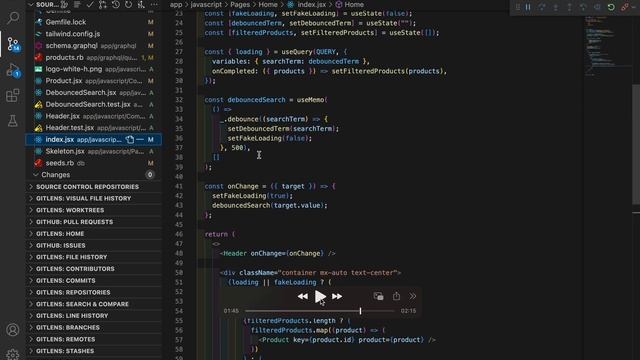Select DebouncedSearch.jsx file
The image size is (640, 360).
94,93
